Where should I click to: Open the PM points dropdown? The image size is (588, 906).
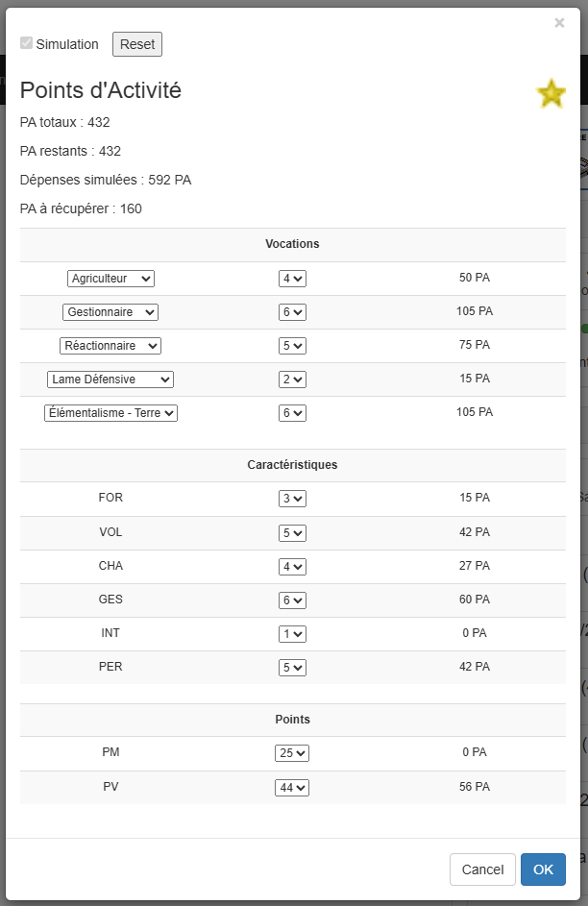(x=292, y=753)
